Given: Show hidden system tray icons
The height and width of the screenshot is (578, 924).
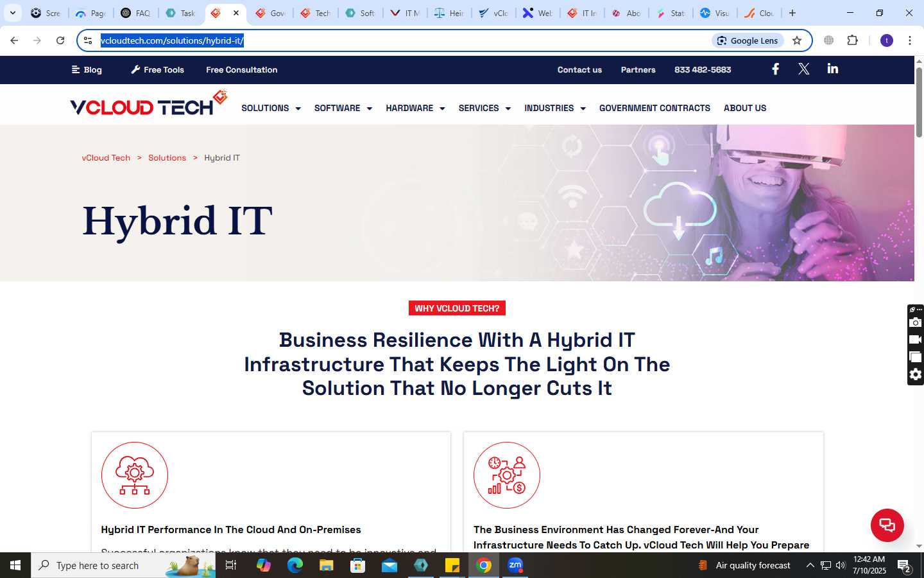Looking at the screenshot, I should tap(810, 565).
